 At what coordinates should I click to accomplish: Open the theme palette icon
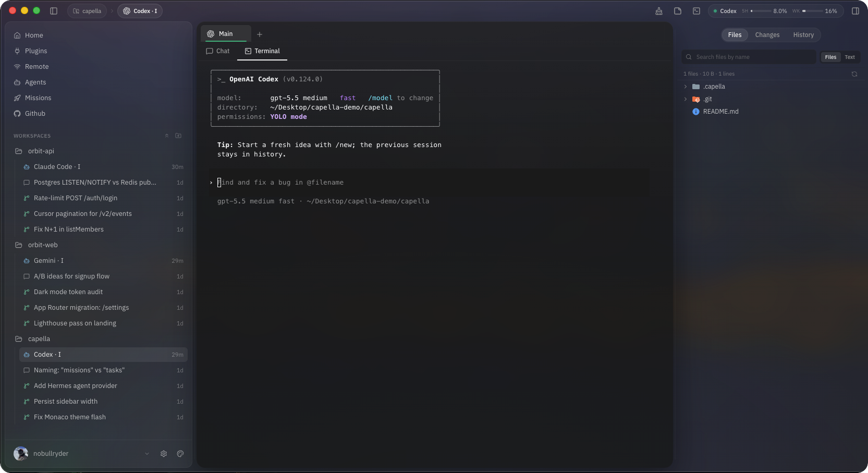[x=180, y=454]
